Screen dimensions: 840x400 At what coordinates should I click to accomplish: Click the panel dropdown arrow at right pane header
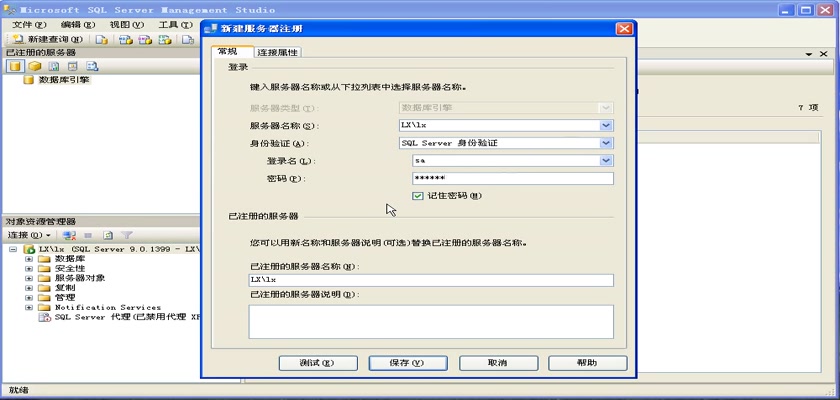pyautogui.click(x=809, y=54)
